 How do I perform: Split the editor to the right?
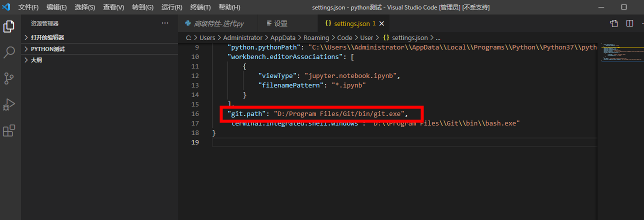click(x=629, y=23)
